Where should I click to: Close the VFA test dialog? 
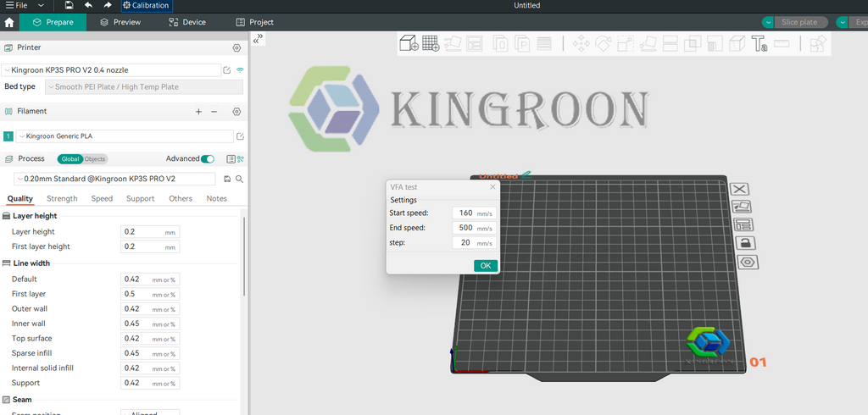(492, 187)
